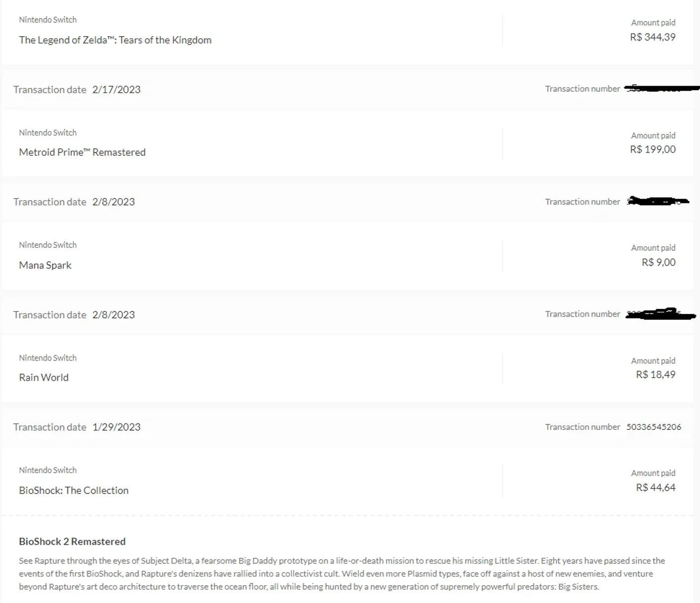Screen dimensions: 700x603
Task: Select the Mana Spark 2/8/2023 transaction date
Action: [114, 202]
